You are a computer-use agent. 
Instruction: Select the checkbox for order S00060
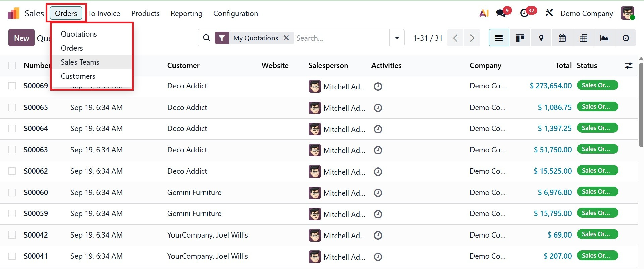click(12, 192)
